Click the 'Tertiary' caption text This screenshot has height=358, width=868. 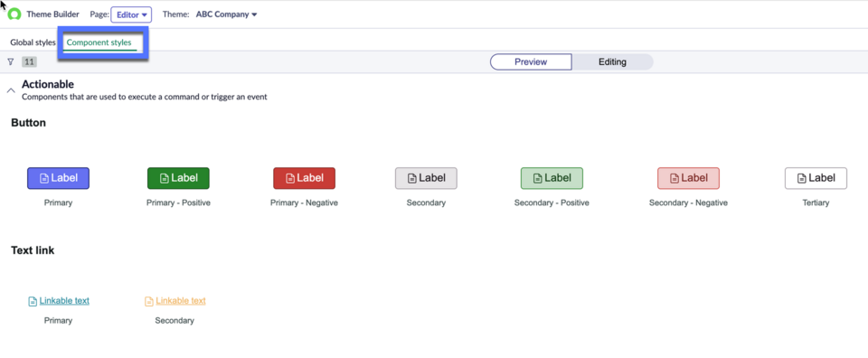816,203
